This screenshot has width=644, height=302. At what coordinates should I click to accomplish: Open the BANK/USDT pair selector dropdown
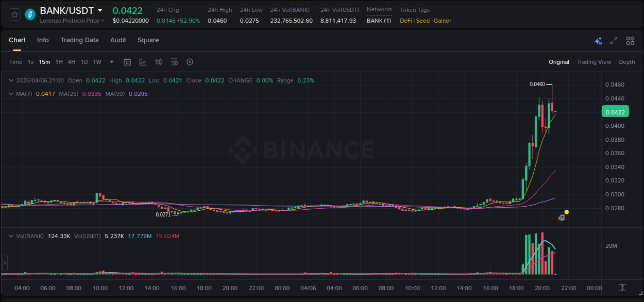click(100, 10)
